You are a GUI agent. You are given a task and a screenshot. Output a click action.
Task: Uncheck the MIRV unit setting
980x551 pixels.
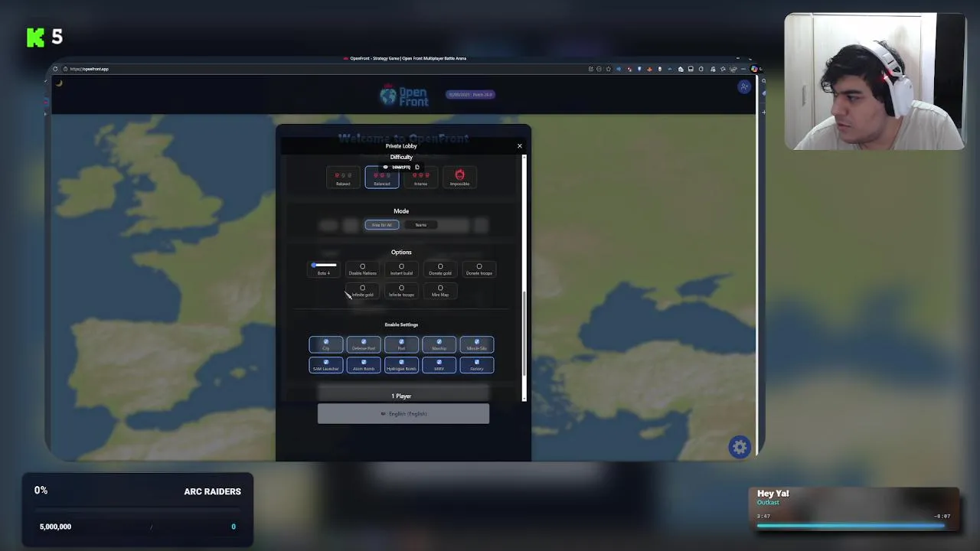(x=439, y=365)
